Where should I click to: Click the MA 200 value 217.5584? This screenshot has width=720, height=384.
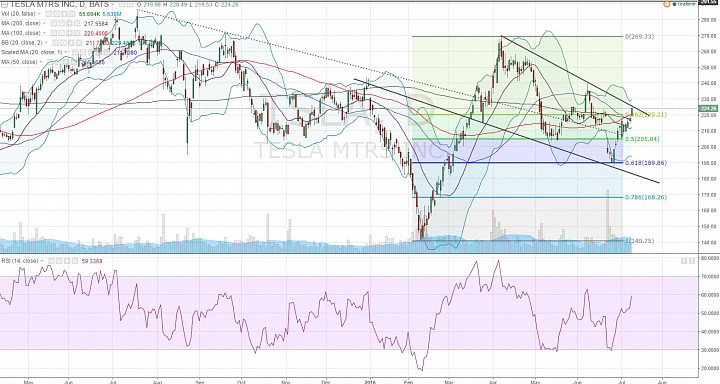coord(96,23)
